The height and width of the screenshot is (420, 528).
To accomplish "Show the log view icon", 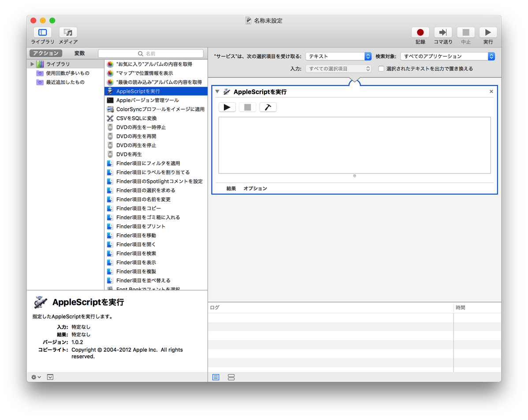I will pos(216,377).
